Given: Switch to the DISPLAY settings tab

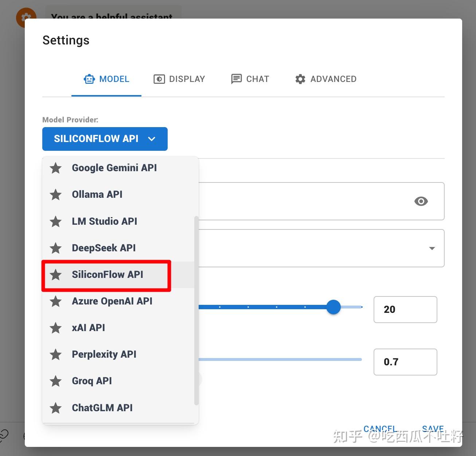Looking at the screenshot, I should click(179, 79).
